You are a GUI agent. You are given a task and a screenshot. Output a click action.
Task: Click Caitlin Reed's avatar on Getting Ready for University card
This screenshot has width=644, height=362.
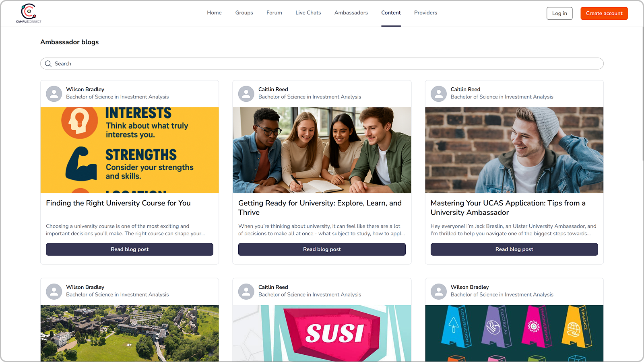[246, 94]
